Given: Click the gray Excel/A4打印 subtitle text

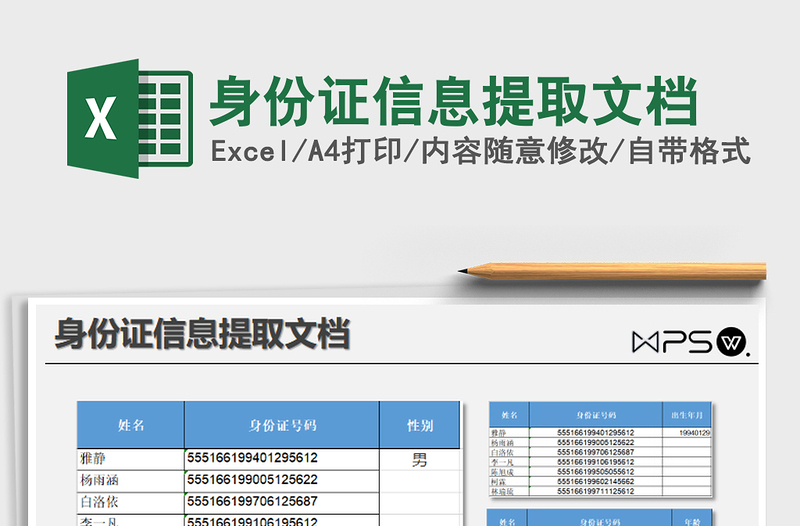Looking at the screenshot, I should (x=480, y=151).
